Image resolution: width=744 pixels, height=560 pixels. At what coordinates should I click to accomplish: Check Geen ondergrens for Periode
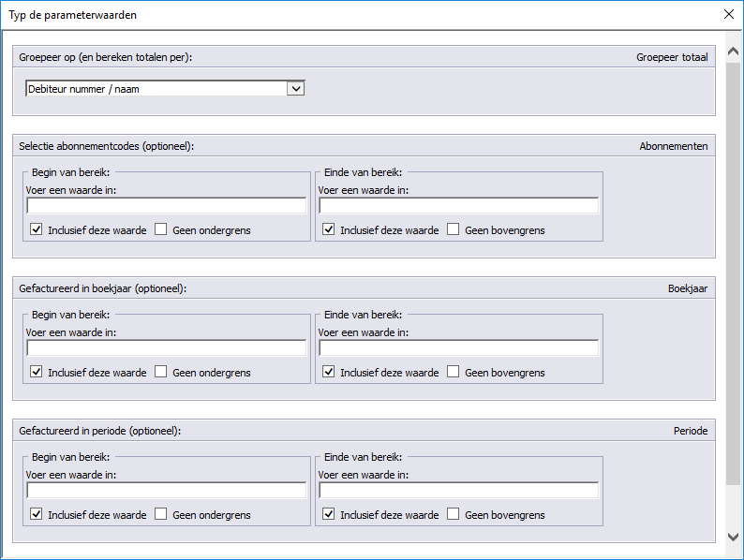click(161, 514)
